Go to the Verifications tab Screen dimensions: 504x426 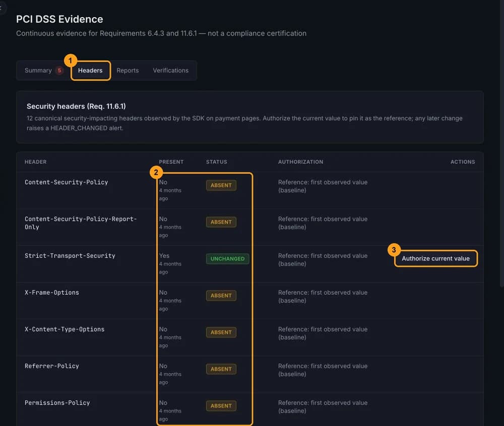(x=171, y=70)
